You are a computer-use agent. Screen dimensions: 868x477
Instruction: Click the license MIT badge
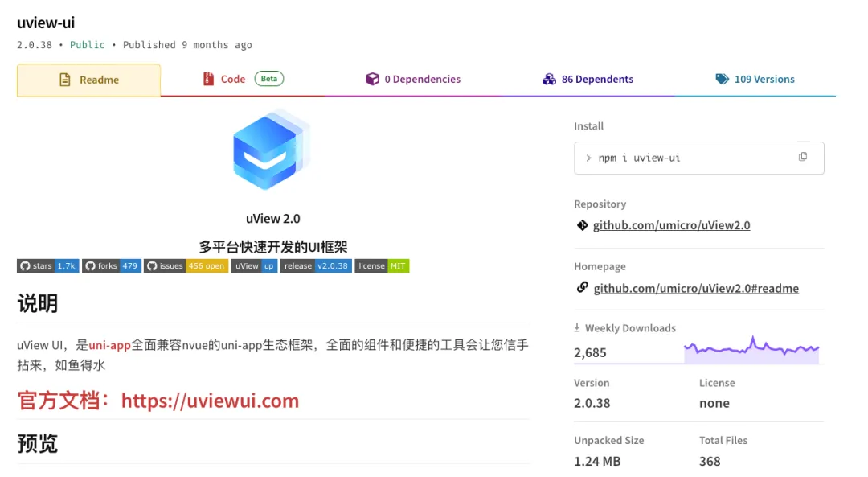(x=382, y=266)
